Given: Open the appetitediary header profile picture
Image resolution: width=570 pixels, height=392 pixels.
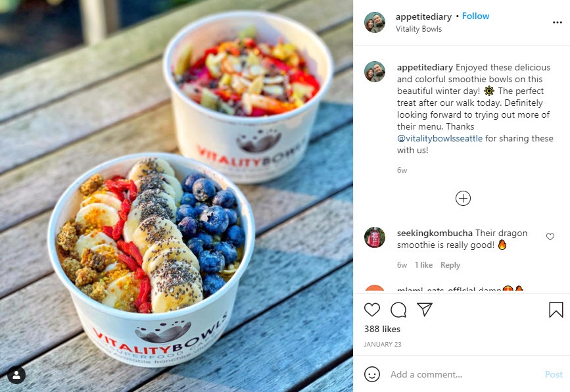Looking at the screenshot, I should pos(375,22).
